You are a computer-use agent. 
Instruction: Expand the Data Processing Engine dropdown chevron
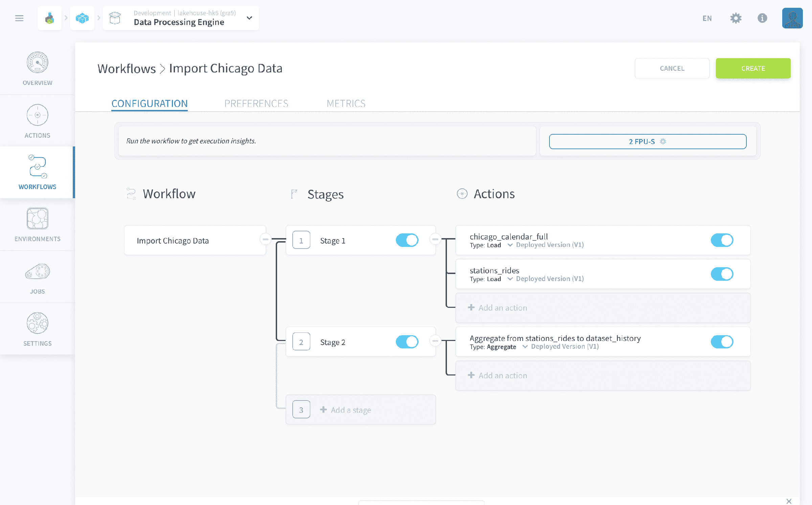249,18
